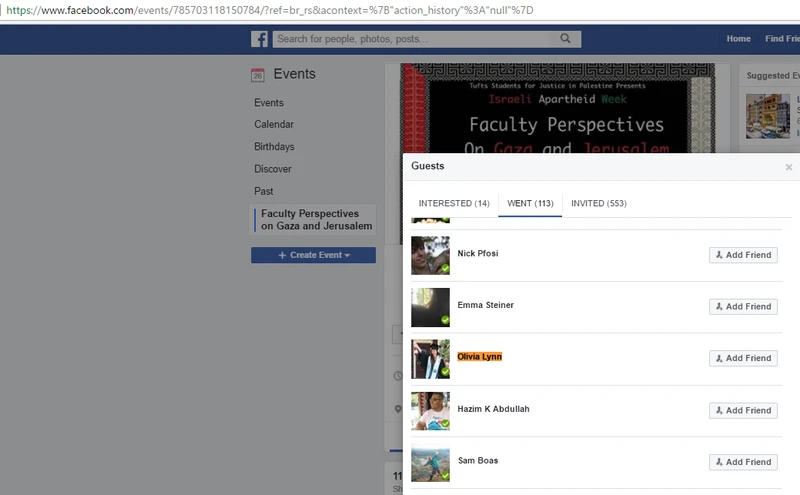Click the Guests dialog title

(x=428, y=166)
